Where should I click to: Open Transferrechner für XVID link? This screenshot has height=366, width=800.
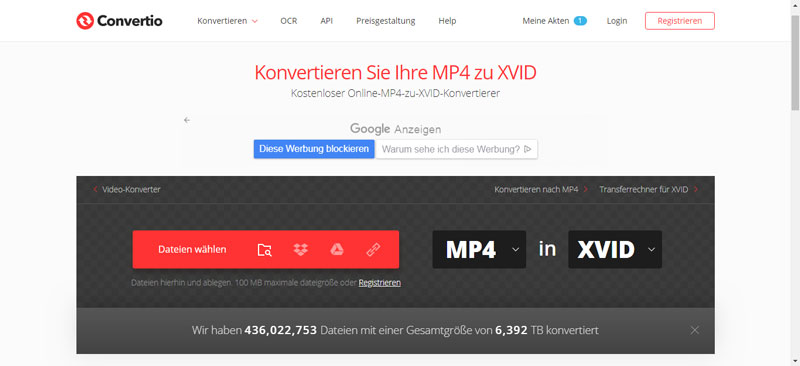coord(648,189)
